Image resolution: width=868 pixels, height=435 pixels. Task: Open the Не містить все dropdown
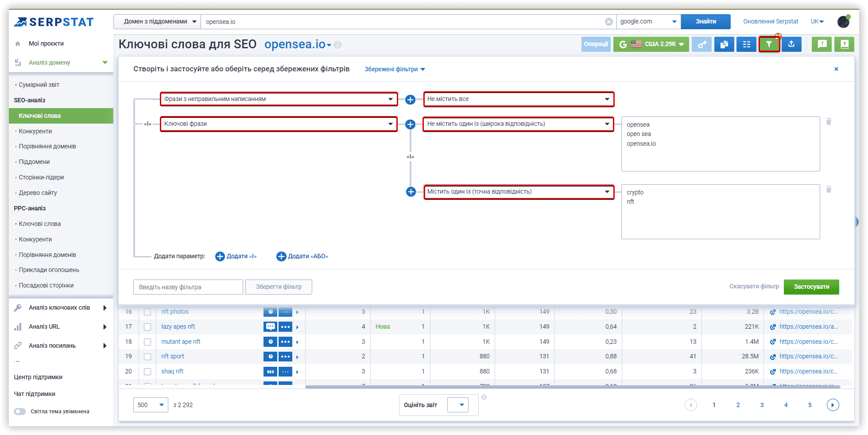pos(519,99)
